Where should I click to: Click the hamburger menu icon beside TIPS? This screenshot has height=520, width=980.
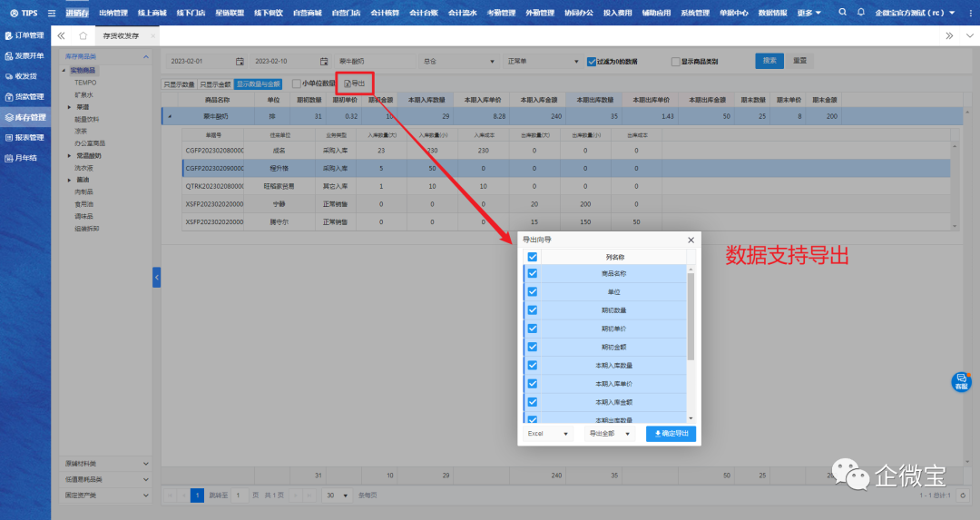[x=51, y=13]
